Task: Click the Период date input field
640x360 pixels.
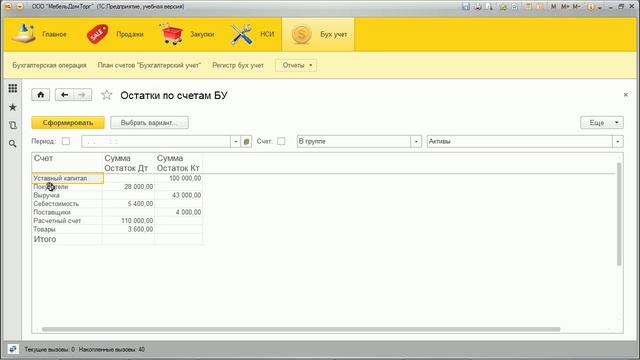Action: pyautogui.click(x=156, y=141)
